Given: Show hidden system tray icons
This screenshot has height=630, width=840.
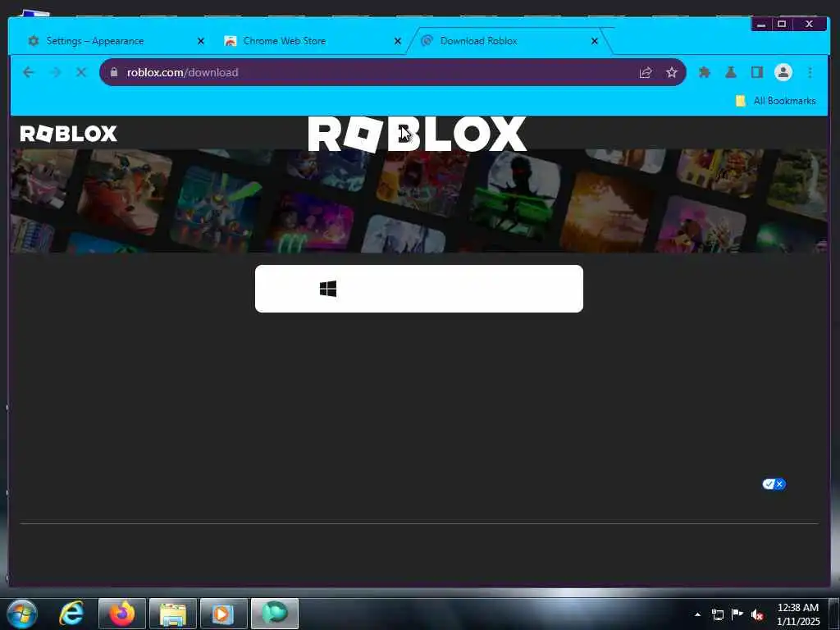Looking at the screenshot, I should coord(697,614).
